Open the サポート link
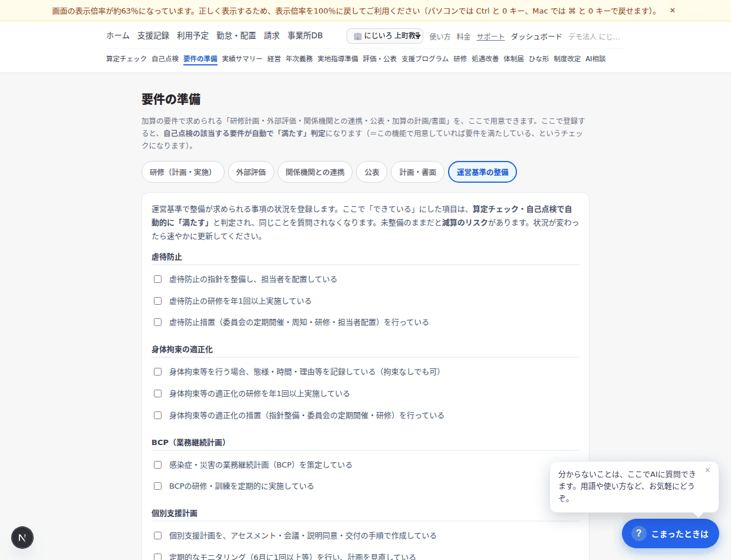Image resolution: width=731 pixels, height=560 pixels. pos(490,37)
